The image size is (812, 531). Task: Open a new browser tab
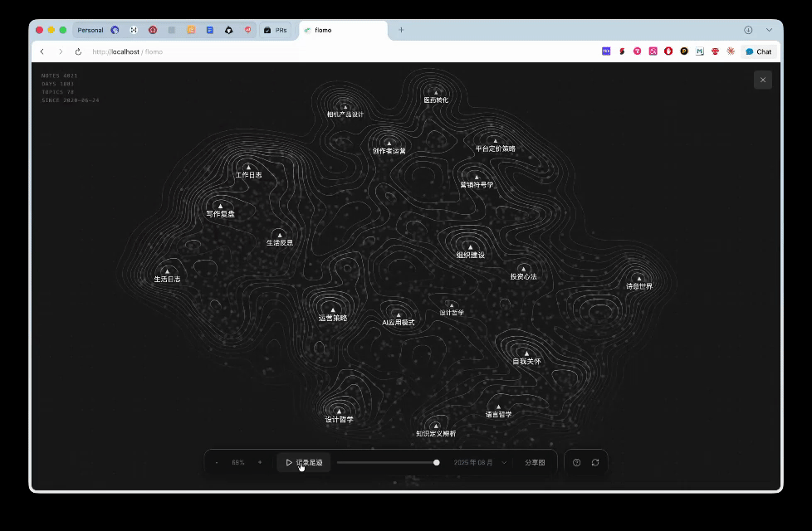click(x=401, y=30)
